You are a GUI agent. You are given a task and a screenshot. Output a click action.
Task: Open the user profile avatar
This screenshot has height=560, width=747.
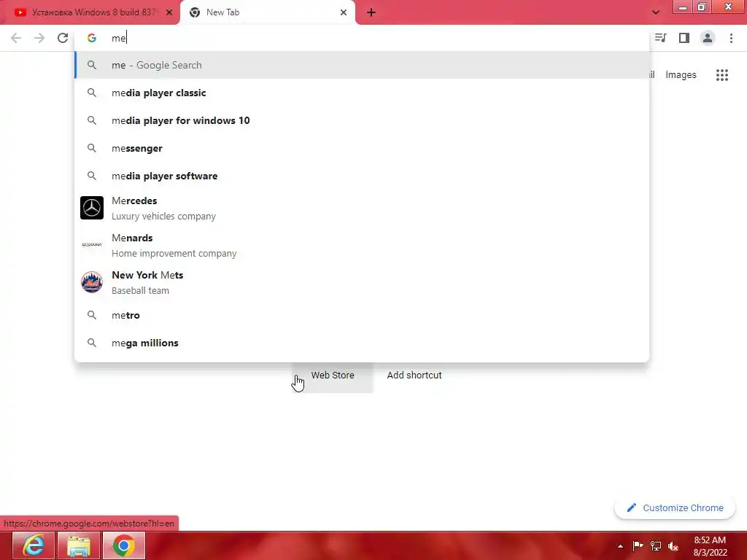coord(708,38)
